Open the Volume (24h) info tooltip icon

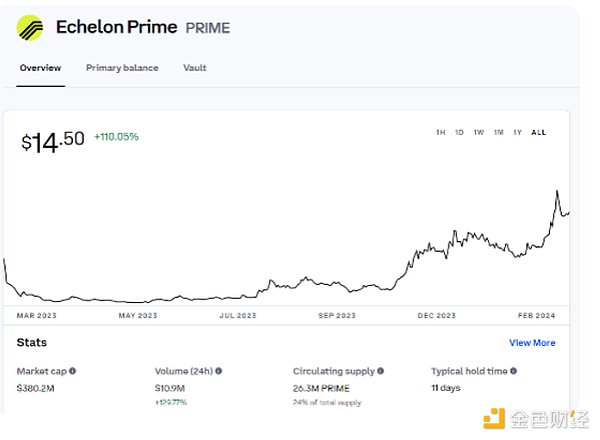218,371
